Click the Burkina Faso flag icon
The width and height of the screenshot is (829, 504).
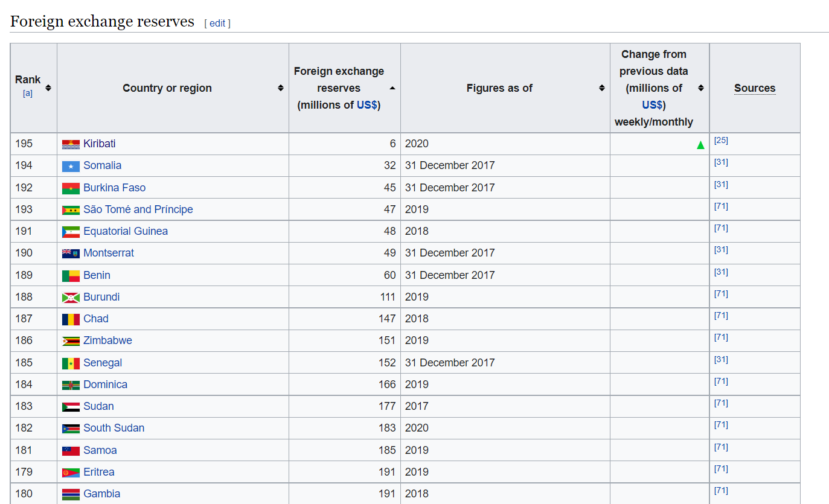71,188
